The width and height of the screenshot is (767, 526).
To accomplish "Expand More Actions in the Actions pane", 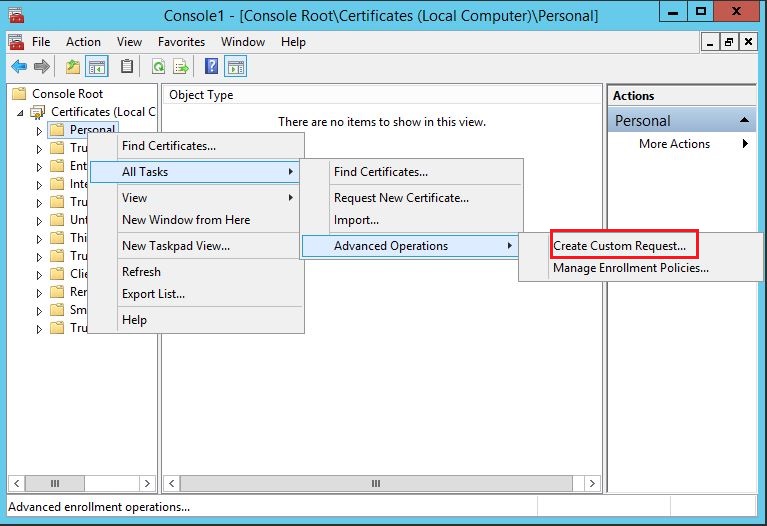I will coord(745,144).
